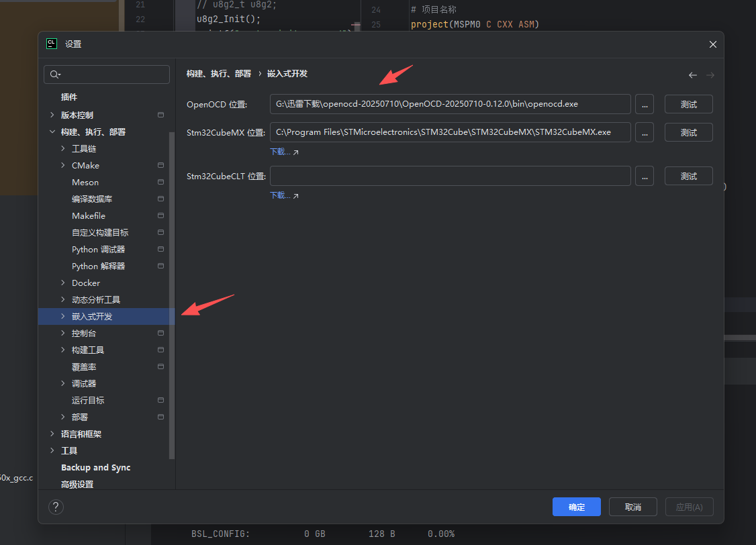The image size is (756, 545).
Task: Expand the CMake tree node
Action: [62, 165]
